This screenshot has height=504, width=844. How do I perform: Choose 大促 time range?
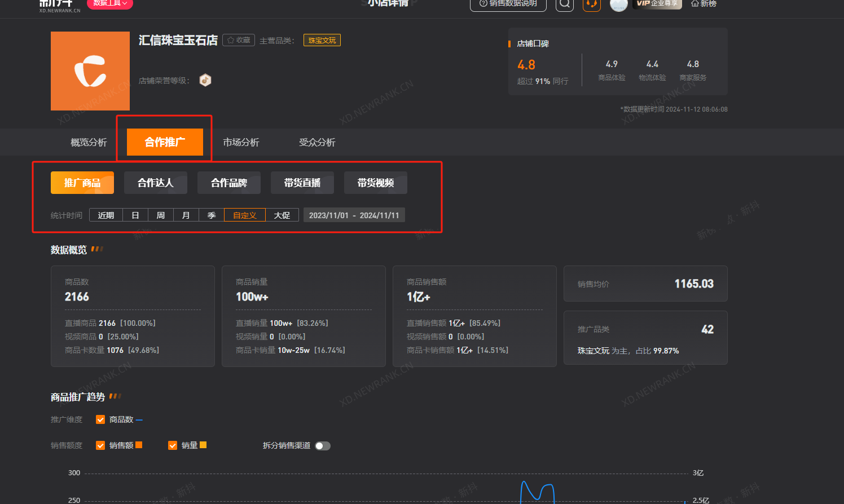[x=282, y=215]
